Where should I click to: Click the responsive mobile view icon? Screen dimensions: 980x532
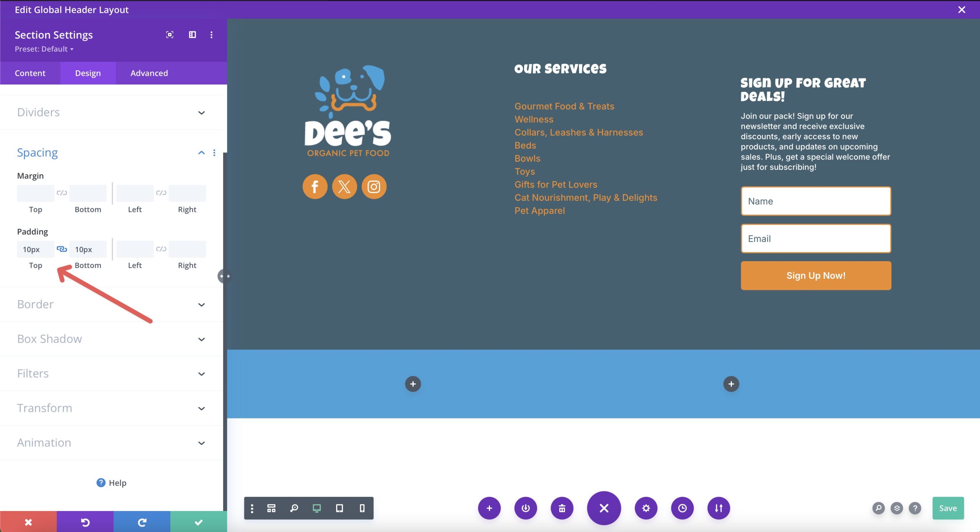[x=361, y=508]
